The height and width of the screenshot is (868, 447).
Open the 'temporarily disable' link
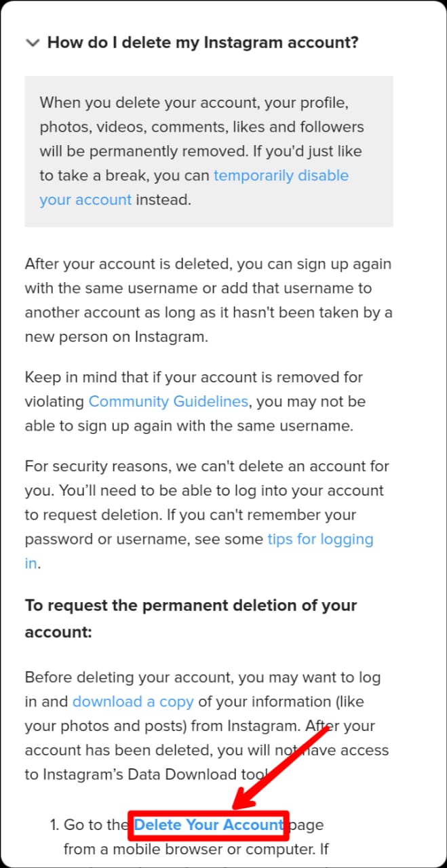[x=281, y=176]
